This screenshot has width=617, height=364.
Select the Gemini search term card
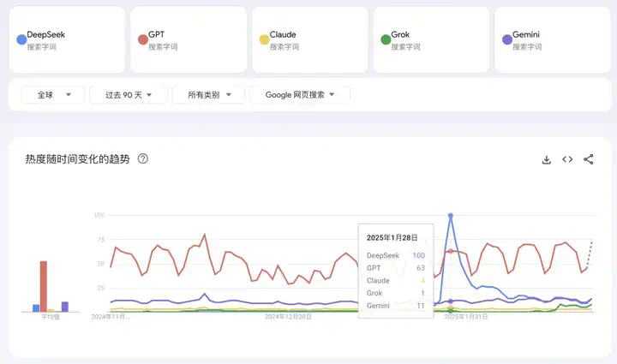(553, 39)
